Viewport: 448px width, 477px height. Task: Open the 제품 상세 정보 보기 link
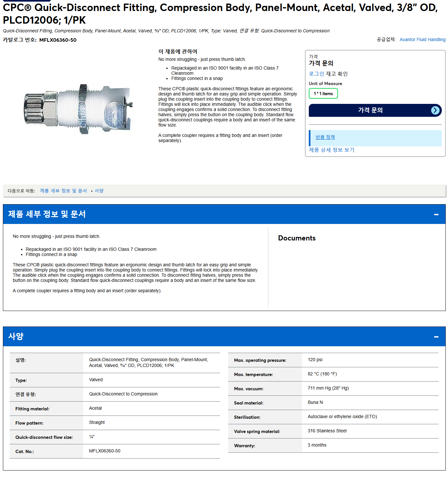[x=331, y=150]
